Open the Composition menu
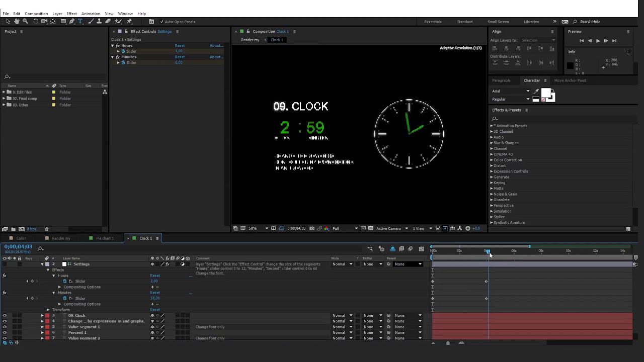 [x=36, y=14]
